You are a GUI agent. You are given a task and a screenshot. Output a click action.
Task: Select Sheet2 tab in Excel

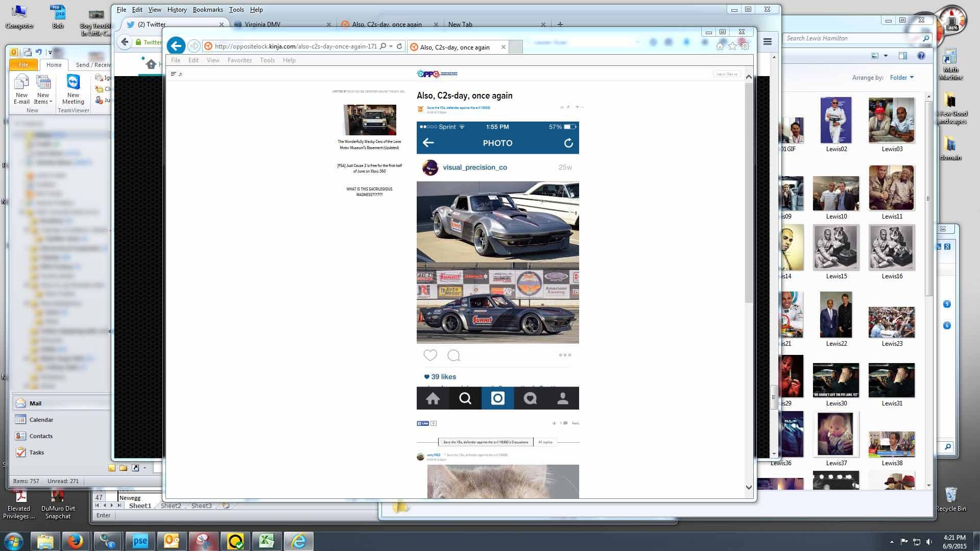(x=171, y=506)
